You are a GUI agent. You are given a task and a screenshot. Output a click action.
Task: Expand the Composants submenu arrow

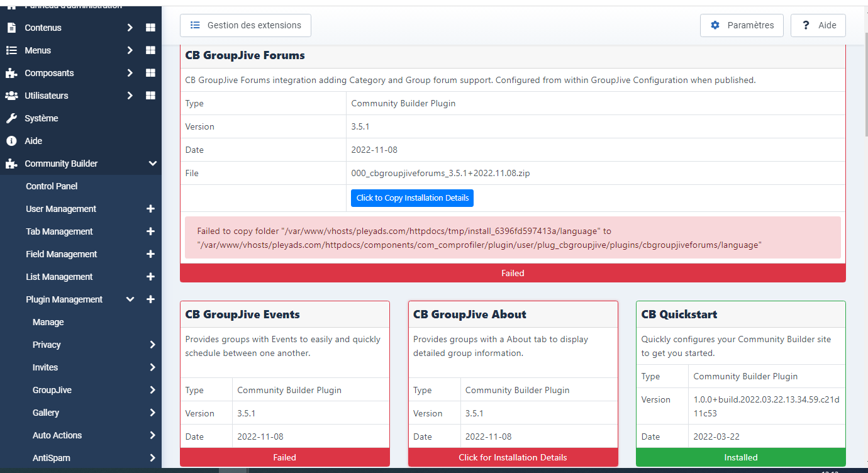pos(130,73)
